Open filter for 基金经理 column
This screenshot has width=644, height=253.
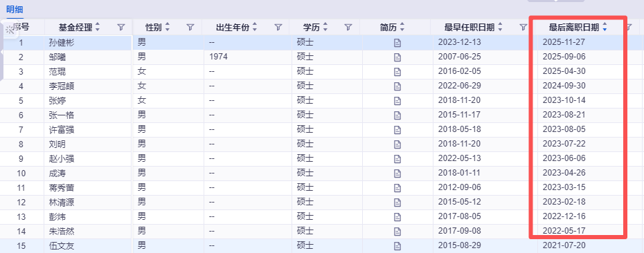tap(120, 28)
